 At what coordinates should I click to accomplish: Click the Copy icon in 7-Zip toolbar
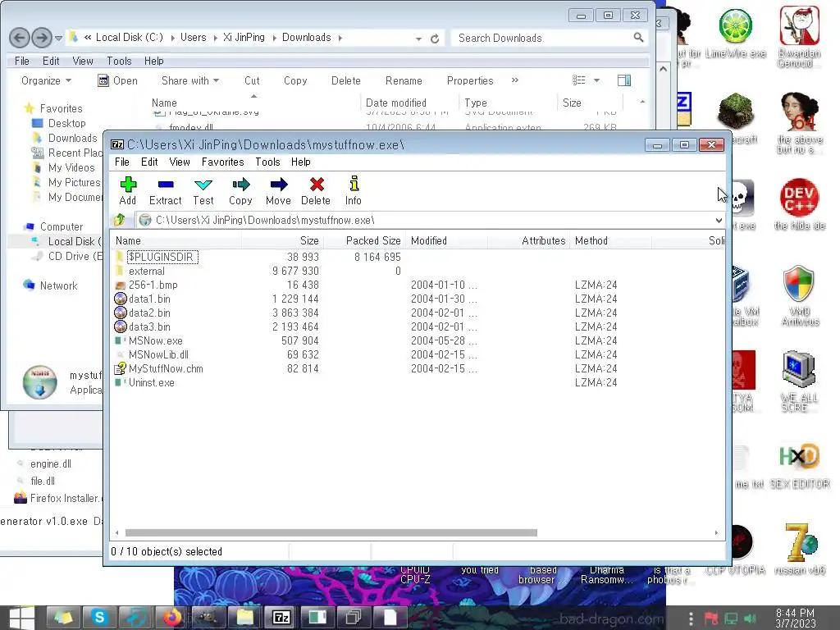click(x=240, y=190)
